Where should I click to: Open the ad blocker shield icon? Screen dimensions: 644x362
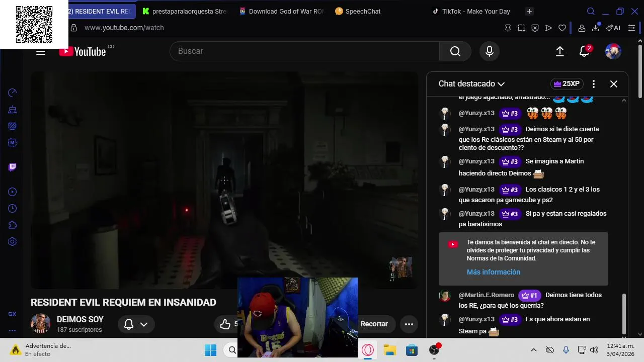535,28
